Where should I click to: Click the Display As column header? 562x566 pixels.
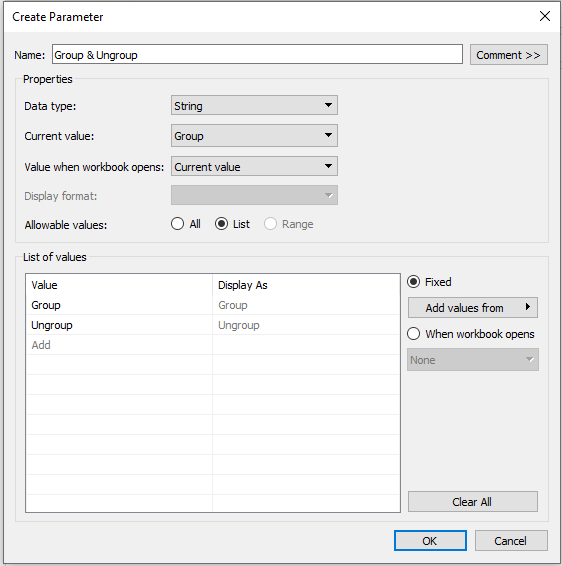pyautogui.click(x=306, y=285)
